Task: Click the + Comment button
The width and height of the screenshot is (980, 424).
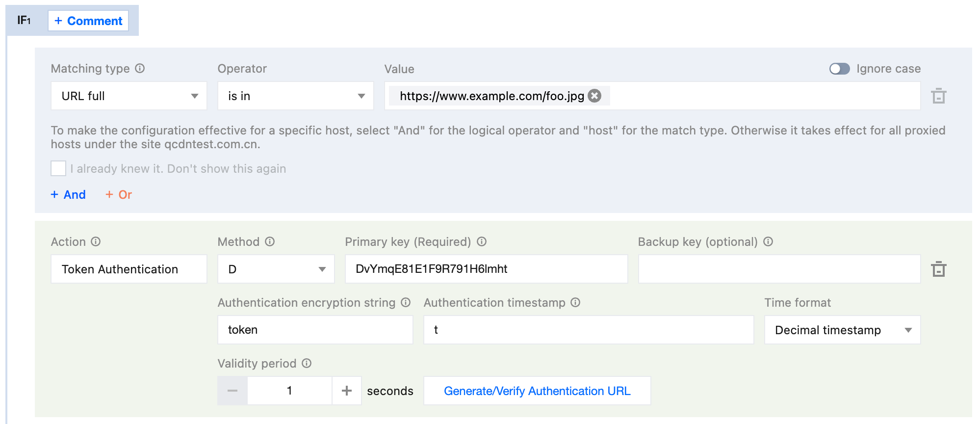Action: pyautogui.click(x=88, y=21)
